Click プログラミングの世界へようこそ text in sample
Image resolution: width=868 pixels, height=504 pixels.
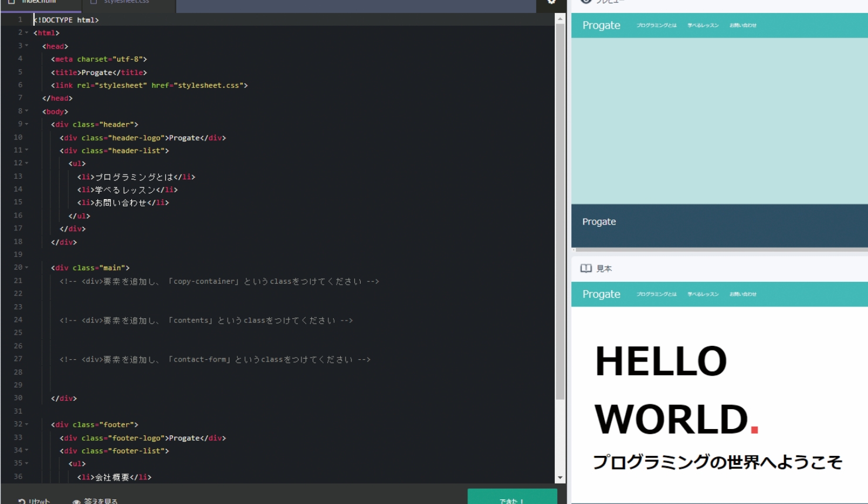tap(718, 462)
